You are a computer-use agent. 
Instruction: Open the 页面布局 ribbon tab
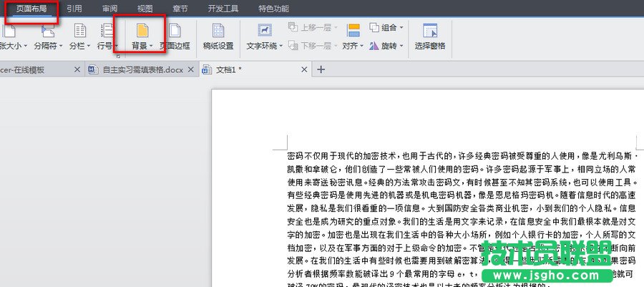point(31,9)
